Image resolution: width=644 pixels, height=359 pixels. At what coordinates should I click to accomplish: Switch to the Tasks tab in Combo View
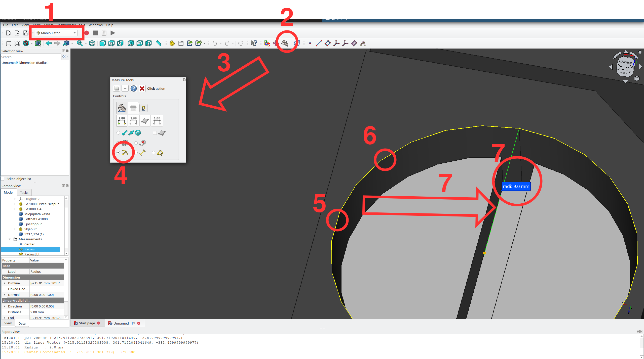click(24, 192)
